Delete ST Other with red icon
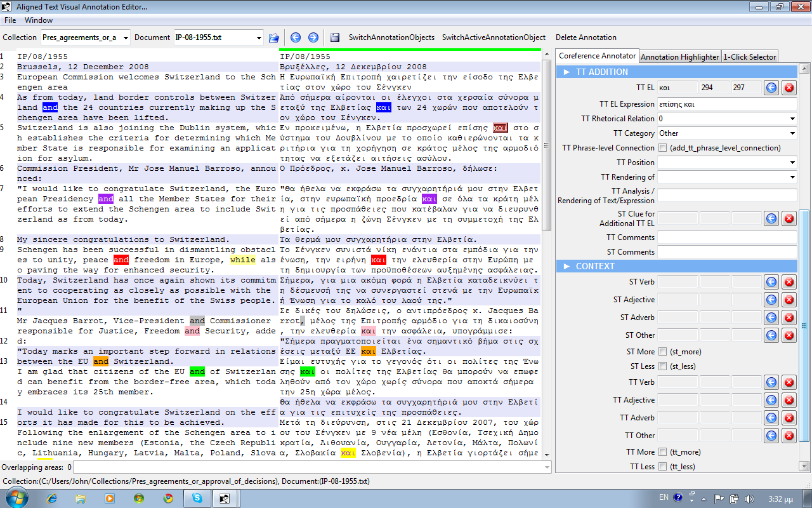812x508 pixels. pos(789,335)
